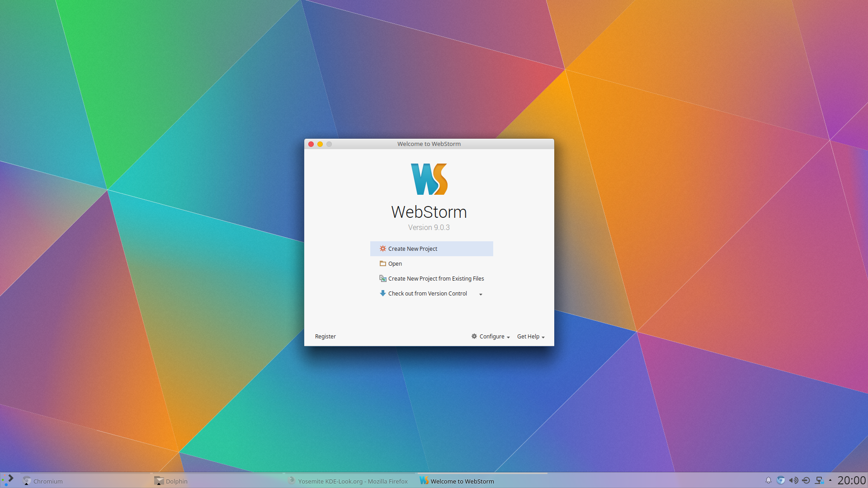Click the blue checkout arrow icon
The width and height of the screenshot is (868, 488).
(382, 293)
